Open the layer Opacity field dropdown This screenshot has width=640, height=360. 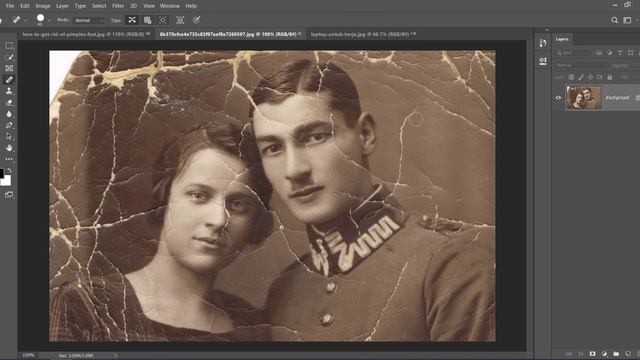click(635, 65)
